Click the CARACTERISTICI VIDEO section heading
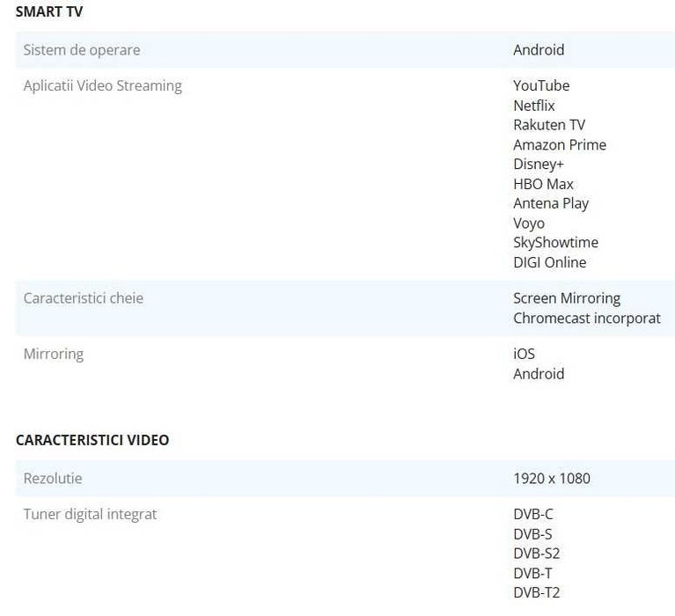The width and height of the screenshot is (675, 616). (92, 440)
